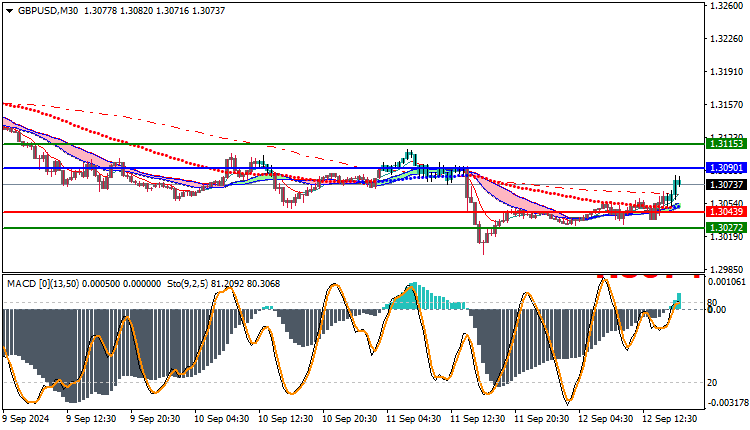Click the 12 Sep 12:30 time label
Viewport: 750px width, 430px height.
point(670,419)
